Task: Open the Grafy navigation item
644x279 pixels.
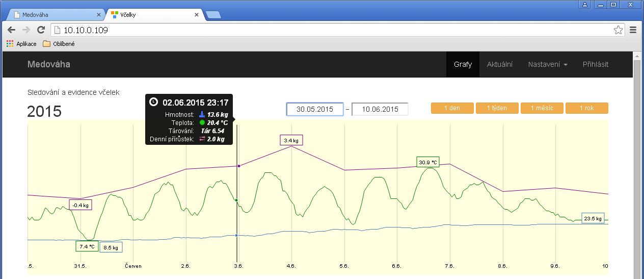Action: point(463,64)
